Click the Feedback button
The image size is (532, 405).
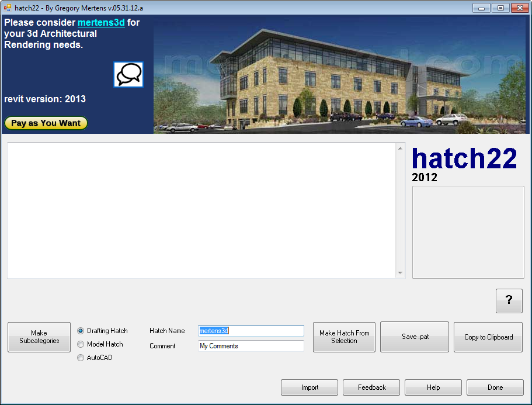pos(371,387)
